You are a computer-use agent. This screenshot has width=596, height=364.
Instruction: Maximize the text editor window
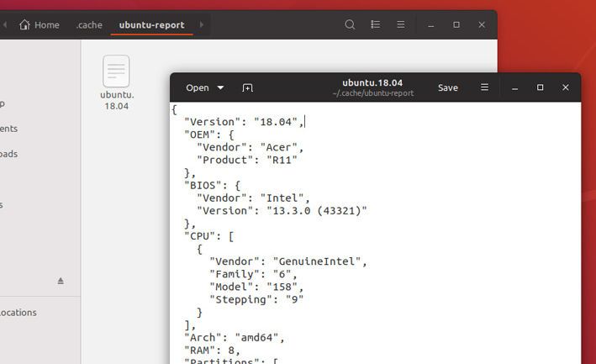pyautogui.click(x=540, y=87)
